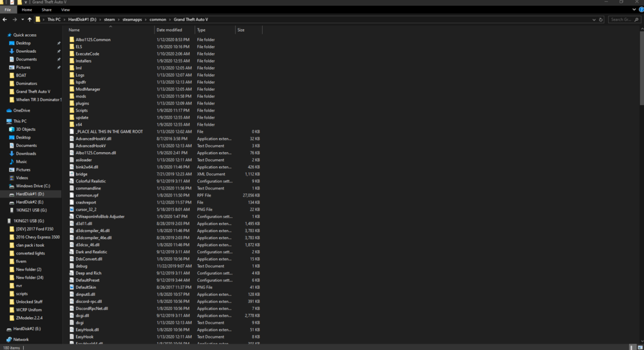Select the Colorful Realistic configuration file
The image size is (644, 350).
90,181
